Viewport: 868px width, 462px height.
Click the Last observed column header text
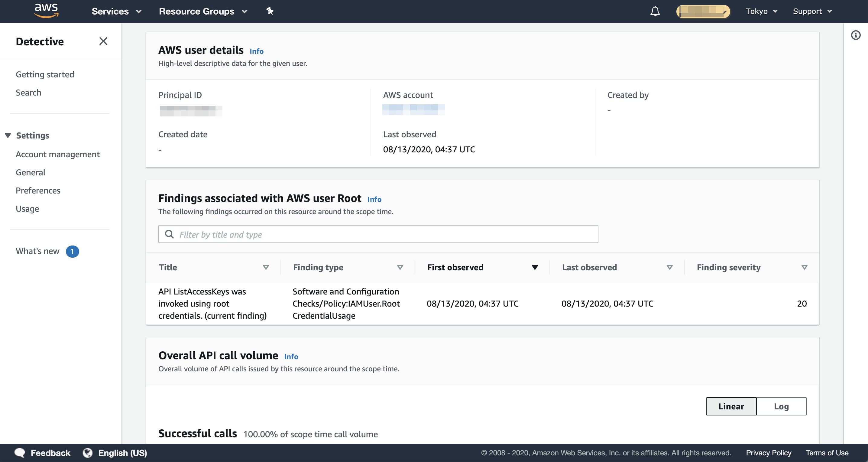pos(589,268)
